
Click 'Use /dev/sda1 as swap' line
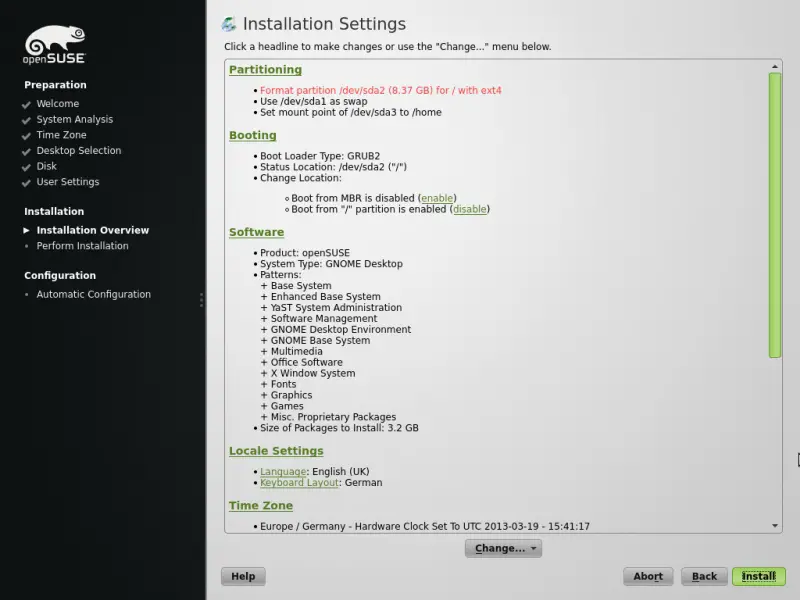coord(313,101)
